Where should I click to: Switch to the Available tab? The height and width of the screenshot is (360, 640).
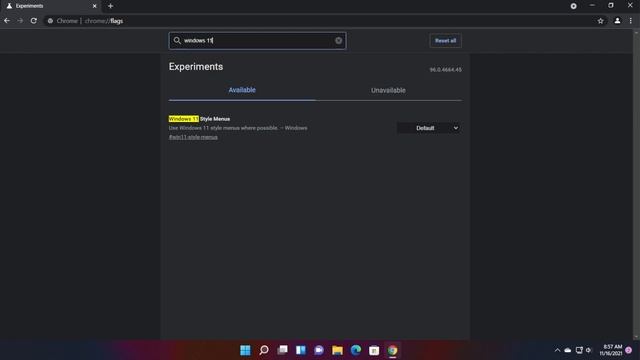click(x=242, y=90)
